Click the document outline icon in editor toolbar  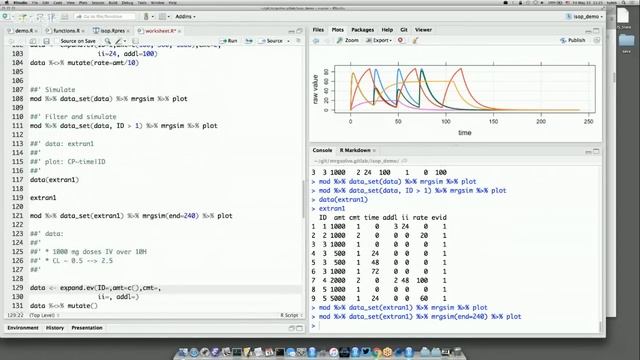click(298, 41)
